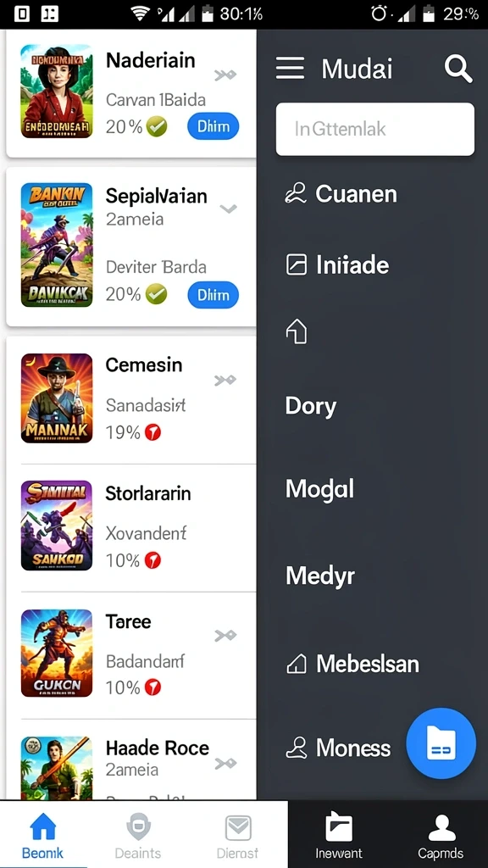
Task: Tap the search magnifier icon
Action: point(458,70)
